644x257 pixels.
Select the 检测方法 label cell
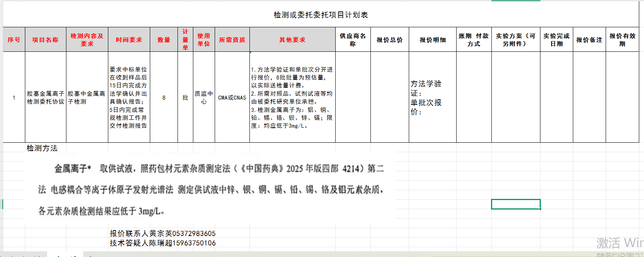pos(42,148)
